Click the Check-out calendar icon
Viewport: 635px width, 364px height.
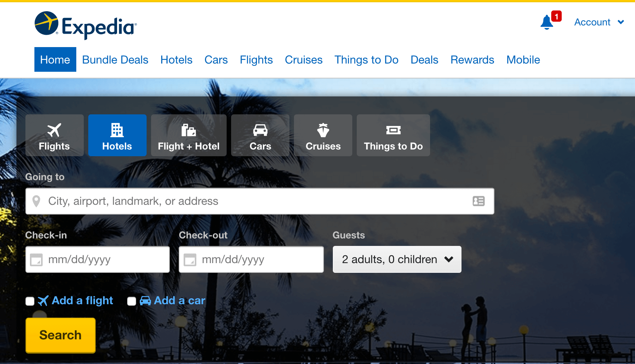(x=190, y=260)
